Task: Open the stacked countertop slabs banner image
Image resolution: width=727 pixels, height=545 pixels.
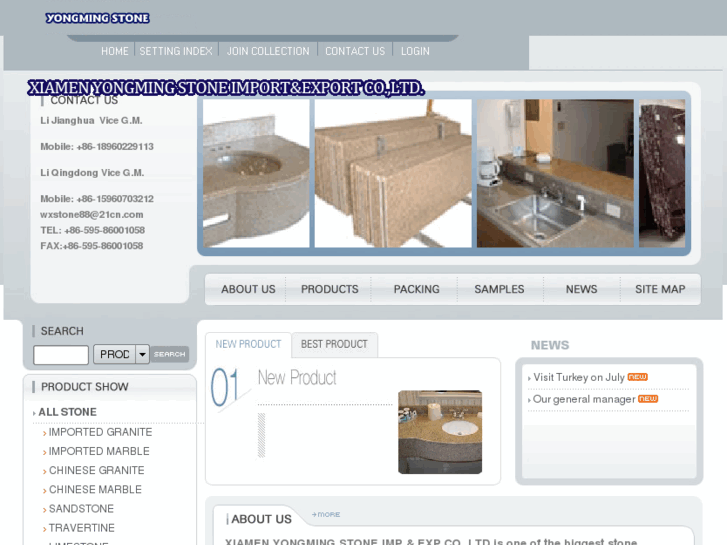Action: pos(393,173)
